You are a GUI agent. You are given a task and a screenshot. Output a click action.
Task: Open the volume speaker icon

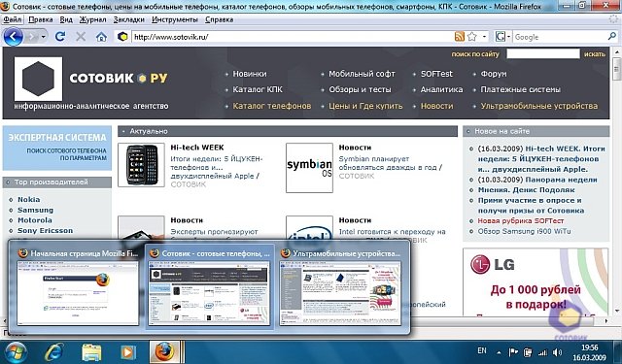pyautogui.click(x=557, y=352)
